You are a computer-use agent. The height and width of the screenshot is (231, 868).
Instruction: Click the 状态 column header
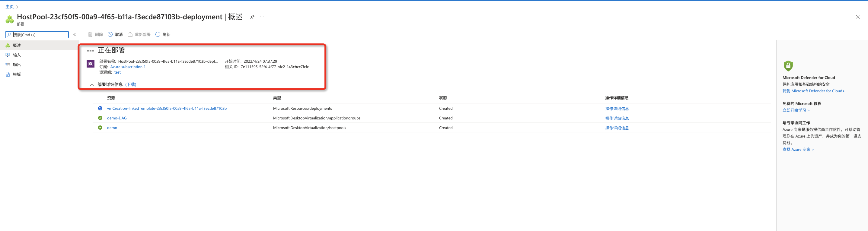(443, 98)
